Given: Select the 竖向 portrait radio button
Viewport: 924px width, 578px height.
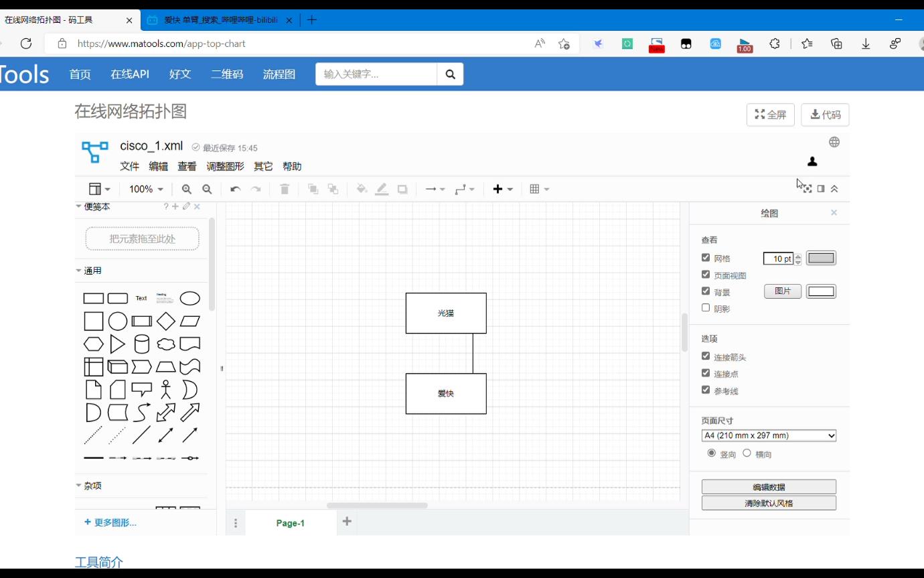Looking at the screenshot, I should pyautogui.click(x=712, y=453).
